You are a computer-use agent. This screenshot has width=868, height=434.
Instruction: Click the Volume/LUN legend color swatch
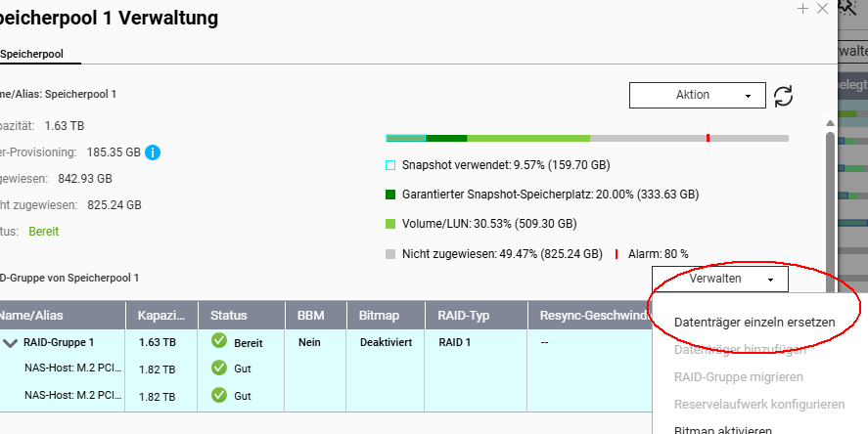tap(390, 224)
